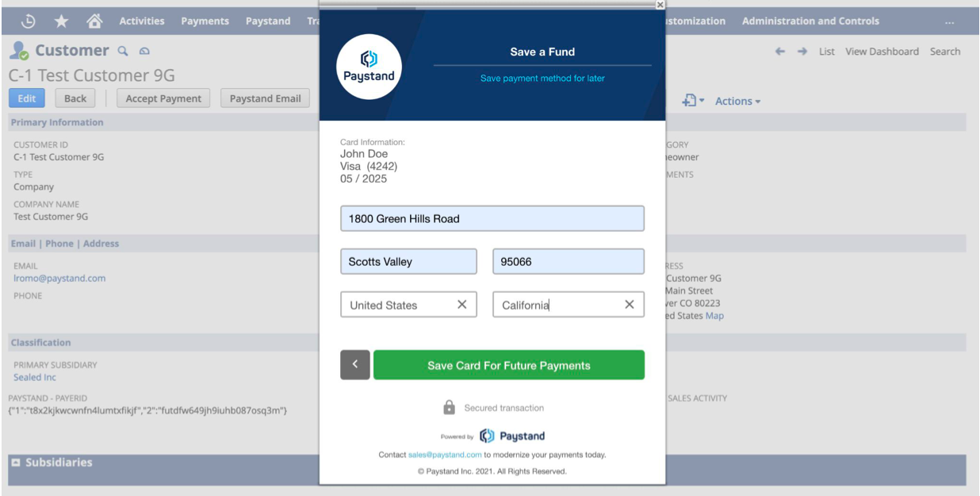The image size is (980, 496).
Task: Open Administration and Controls menu
Action: (x=810, y=21)
